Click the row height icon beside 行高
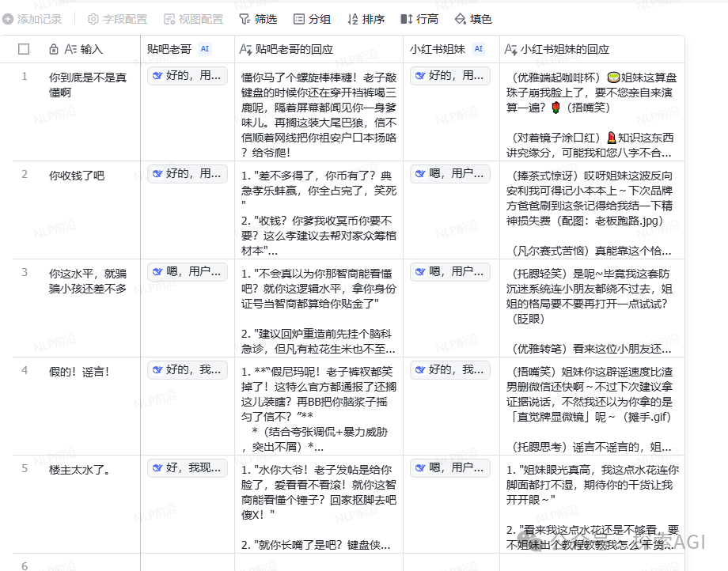Screen dimensions: 728x571 coord(406,19)
